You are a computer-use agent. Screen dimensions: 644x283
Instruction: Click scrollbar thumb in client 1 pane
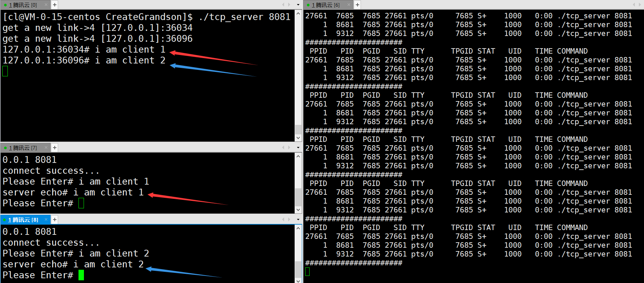[x=298, y=197]
